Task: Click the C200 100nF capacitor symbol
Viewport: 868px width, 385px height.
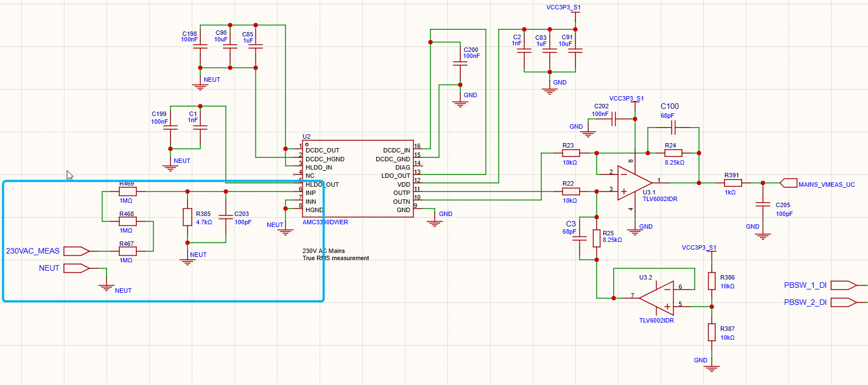Action: coord(460,64)
